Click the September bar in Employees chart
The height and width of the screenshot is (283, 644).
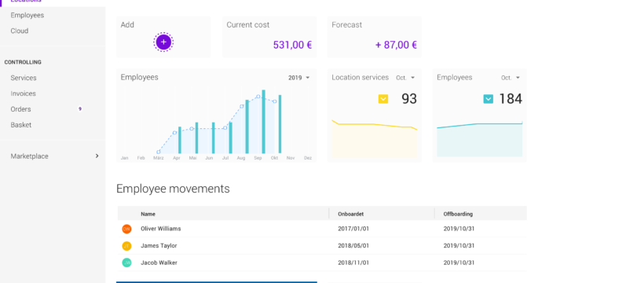point(263,121)
